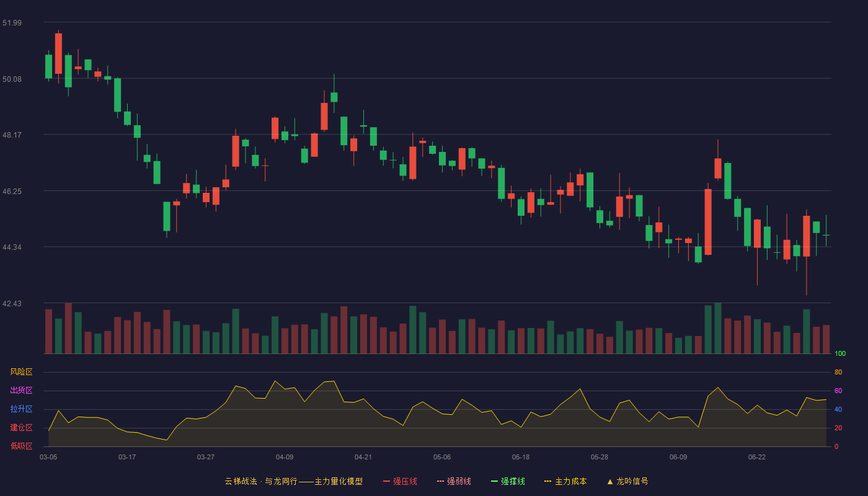Click the tallest red candlestick peaking near 51.99

pyautogui.click(x=58, y=53)
